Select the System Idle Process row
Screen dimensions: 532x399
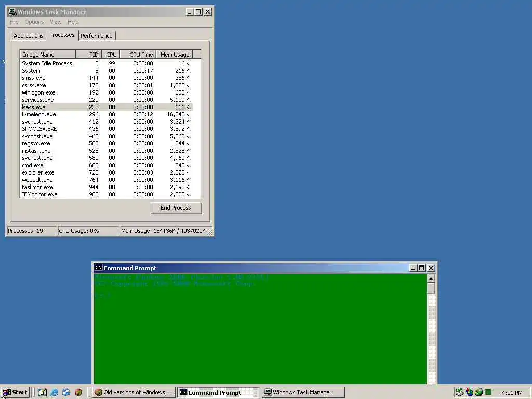[106, 63]
